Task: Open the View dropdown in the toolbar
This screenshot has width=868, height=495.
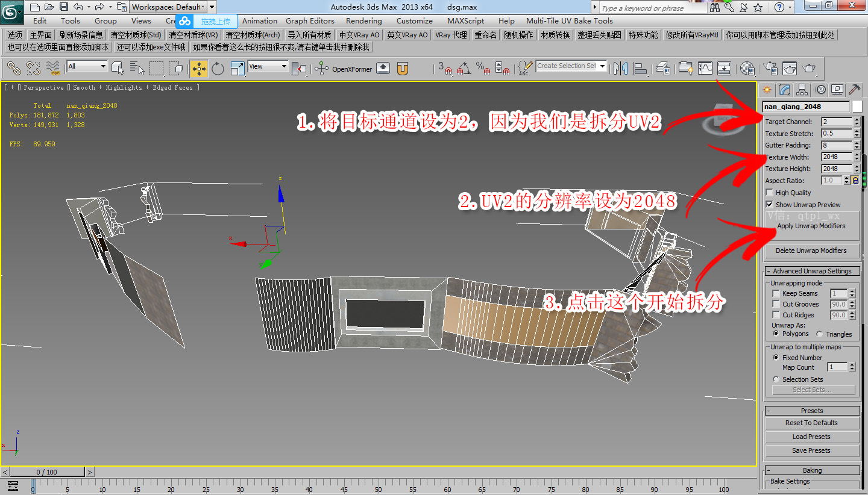Action: click(267, 66)
